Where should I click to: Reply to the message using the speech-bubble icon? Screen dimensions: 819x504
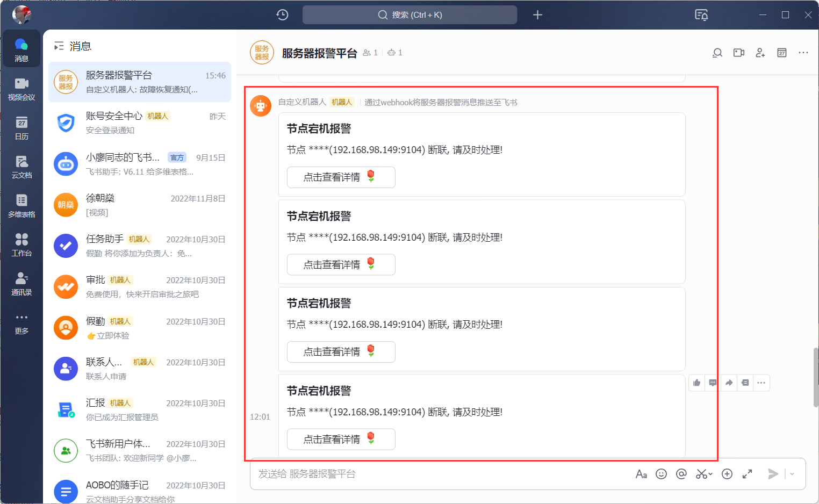pos(713,383)
